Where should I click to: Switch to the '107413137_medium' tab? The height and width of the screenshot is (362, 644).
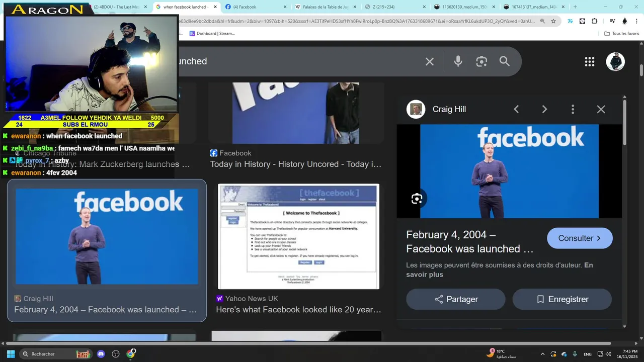534,7
